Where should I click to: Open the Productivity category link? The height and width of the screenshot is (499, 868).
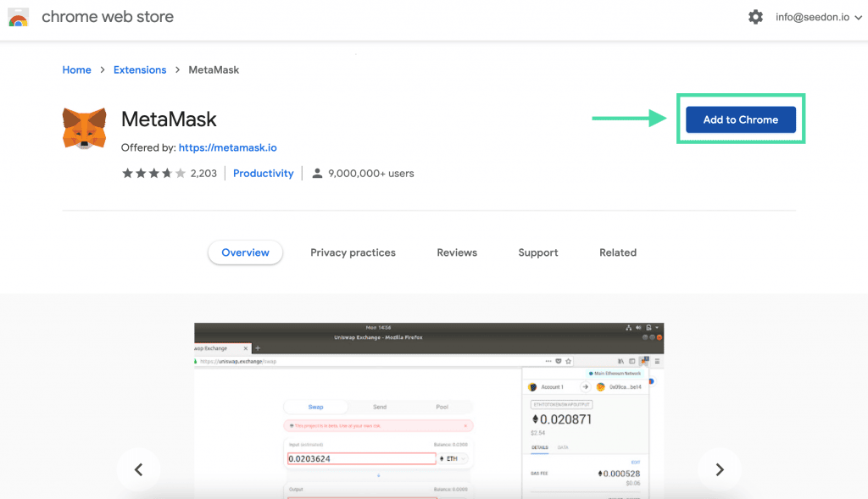pos(263,173)
